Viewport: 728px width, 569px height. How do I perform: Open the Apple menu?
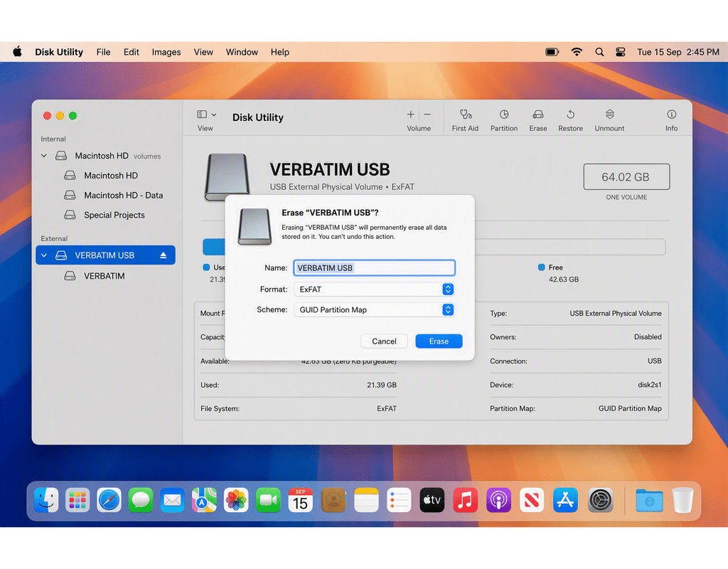click(17, 51)
